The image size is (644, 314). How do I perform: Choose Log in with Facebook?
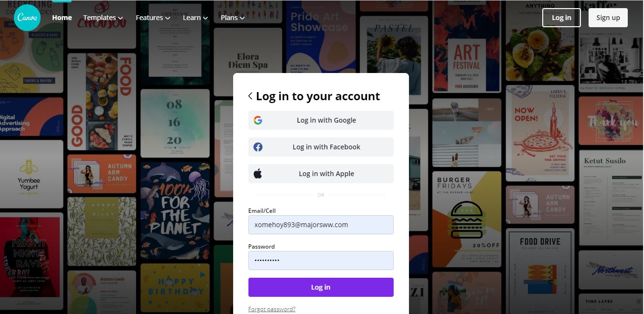321,147
